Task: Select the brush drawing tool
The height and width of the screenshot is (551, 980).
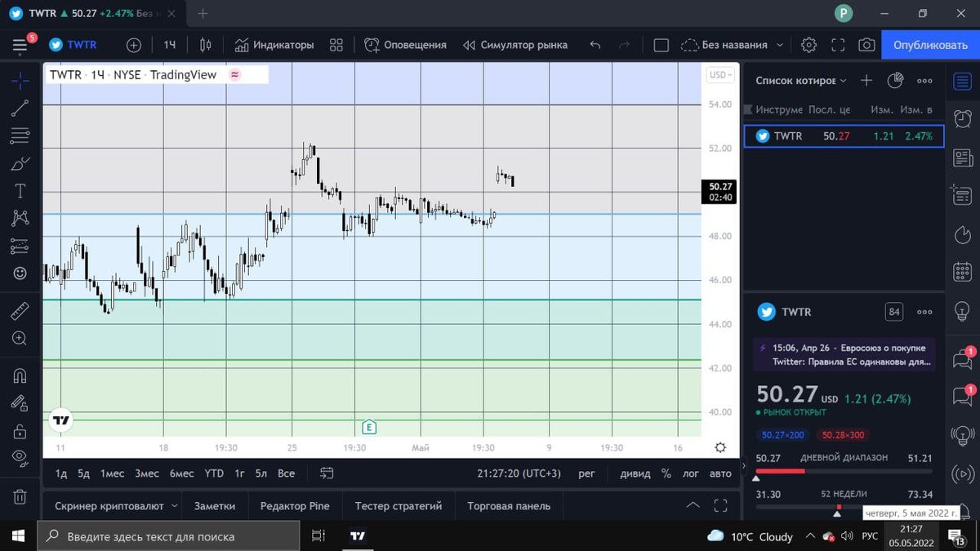Action: (x=20, y=163)
